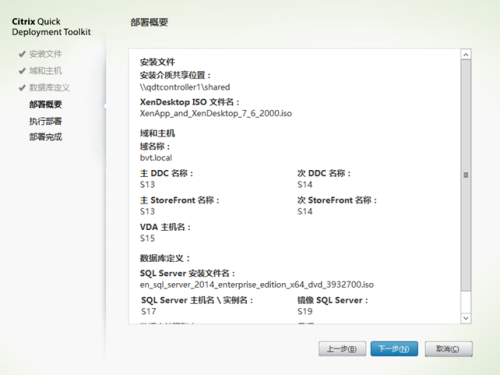The image size is (500, 375).
Task: Click the 安装介质共享位置 label
Action: 175,75
